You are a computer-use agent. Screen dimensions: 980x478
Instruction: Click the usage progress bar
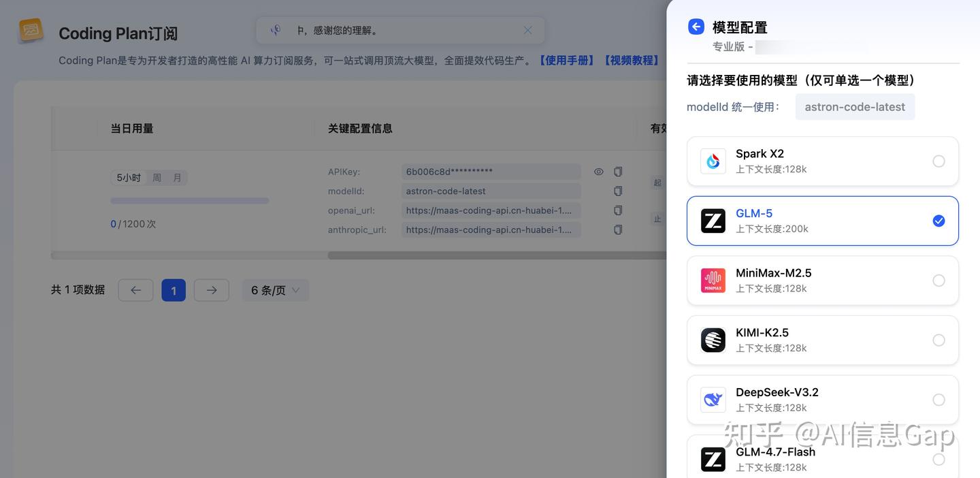point(190,201)
